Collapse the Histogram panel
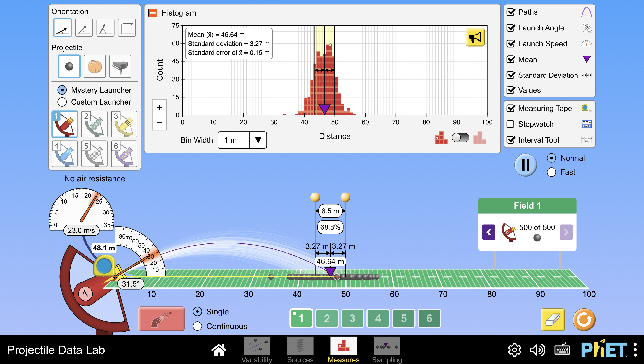 pyautogui.click(x=153, y=13)
